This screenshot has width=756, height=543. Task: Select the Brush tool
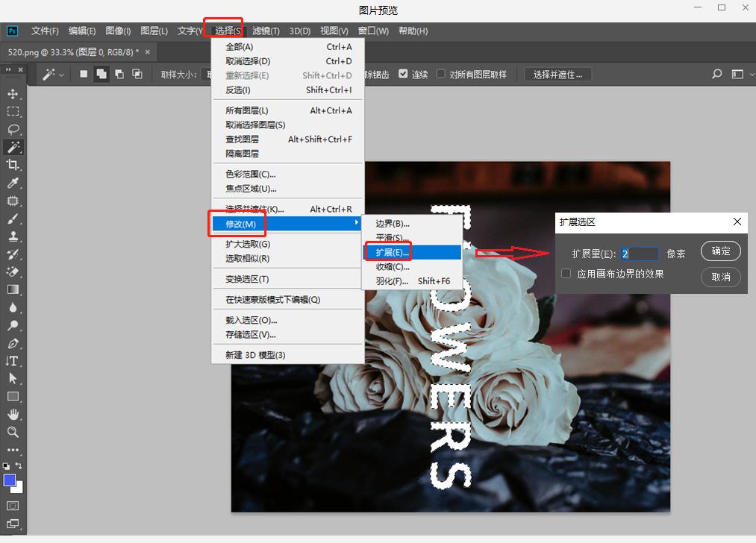point(13,219)
